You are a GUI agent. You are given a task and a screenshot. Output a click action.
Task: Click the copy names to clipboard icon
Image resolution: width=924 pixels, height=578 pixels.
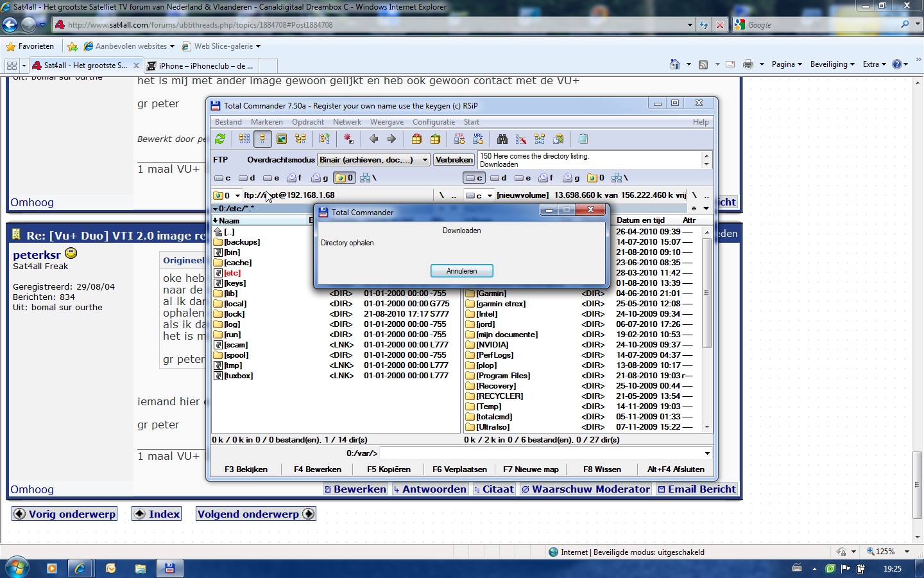(558, 139)
